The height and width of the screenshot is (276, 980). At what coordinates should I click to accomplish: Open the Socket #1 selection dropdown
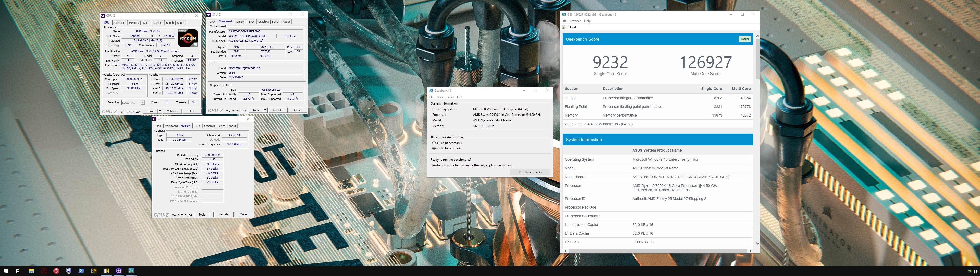[133, 102]
